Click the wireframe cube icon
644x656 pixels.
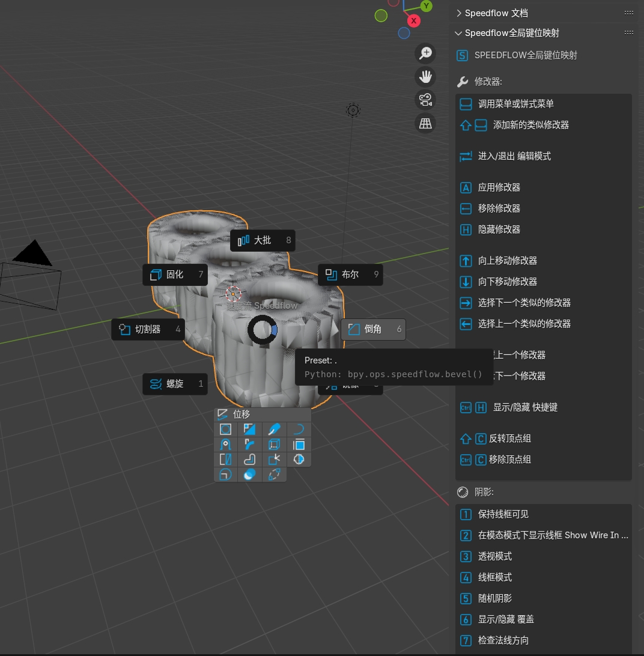(x=274, y=445)
